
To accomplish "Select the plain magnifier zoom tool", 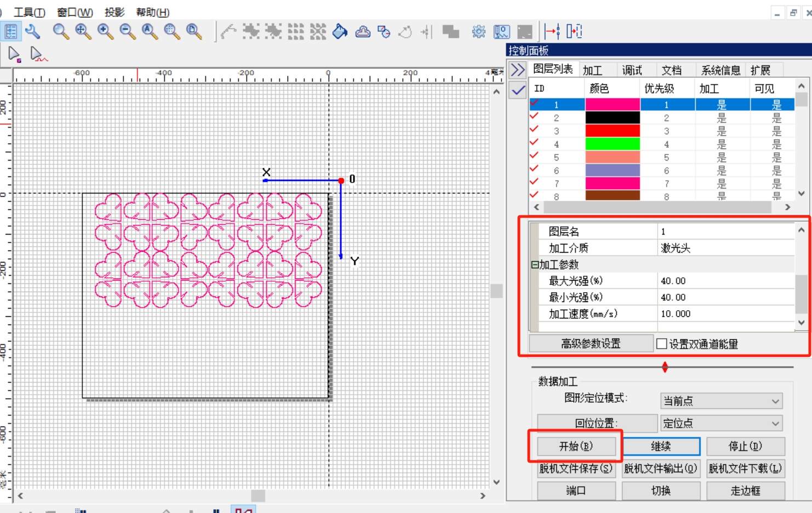I will (61, 31).
